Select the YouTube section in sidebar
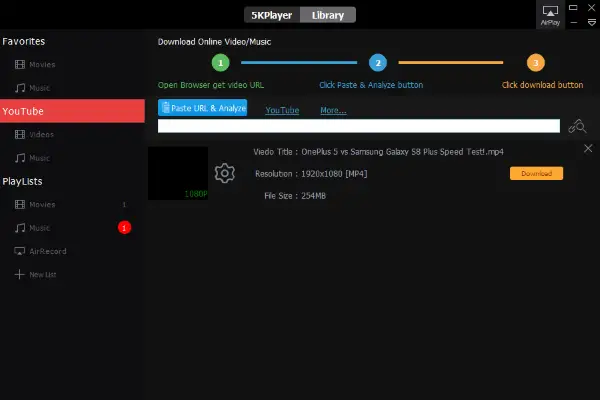This screenshot has height=400, width=600. (x=72, y=111)
